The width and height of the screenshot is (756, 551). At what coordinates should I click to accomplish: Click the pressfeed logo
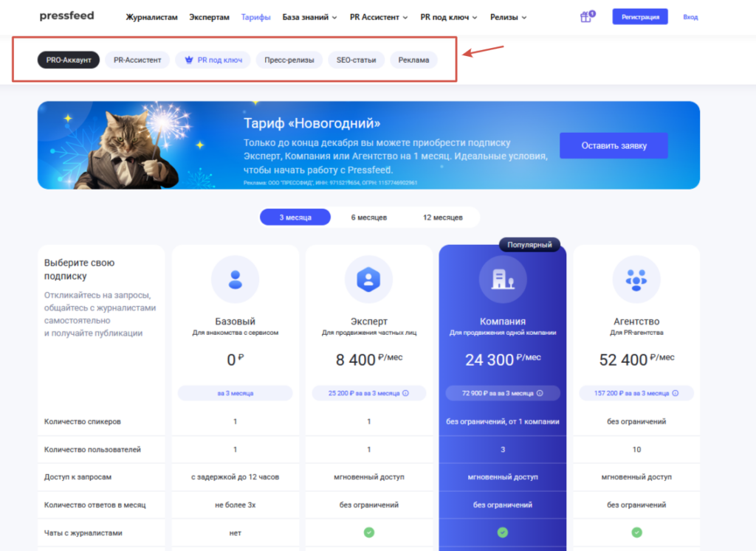coord(66,16)
